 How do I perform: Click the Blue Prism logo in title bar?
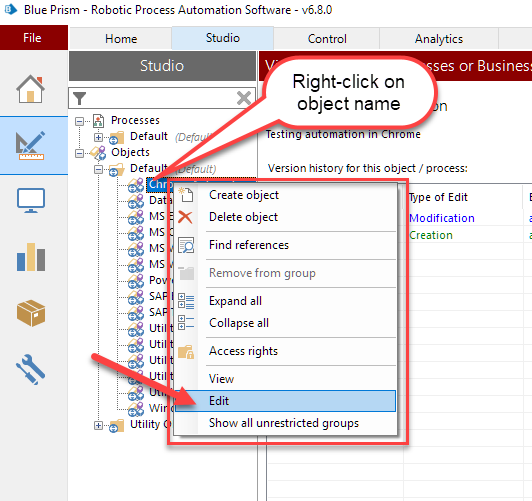coord(11,9)
